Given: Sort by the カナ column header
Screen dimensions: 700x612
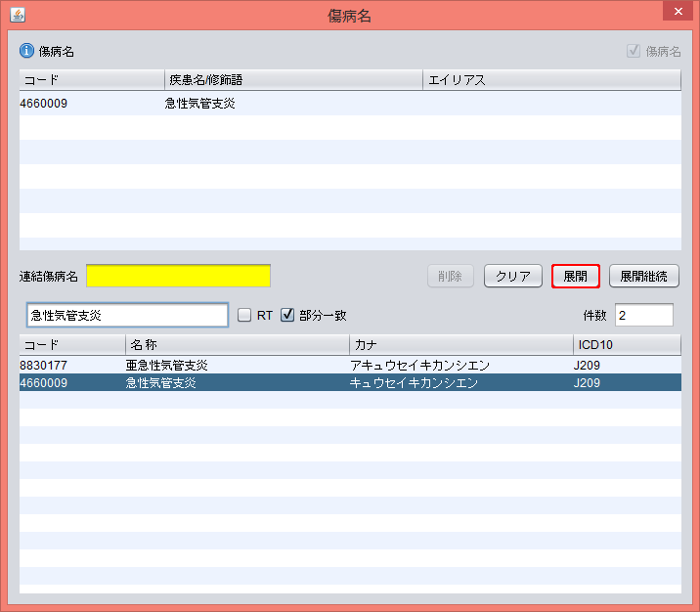Looking at the screenshot, I should point(459,345).
